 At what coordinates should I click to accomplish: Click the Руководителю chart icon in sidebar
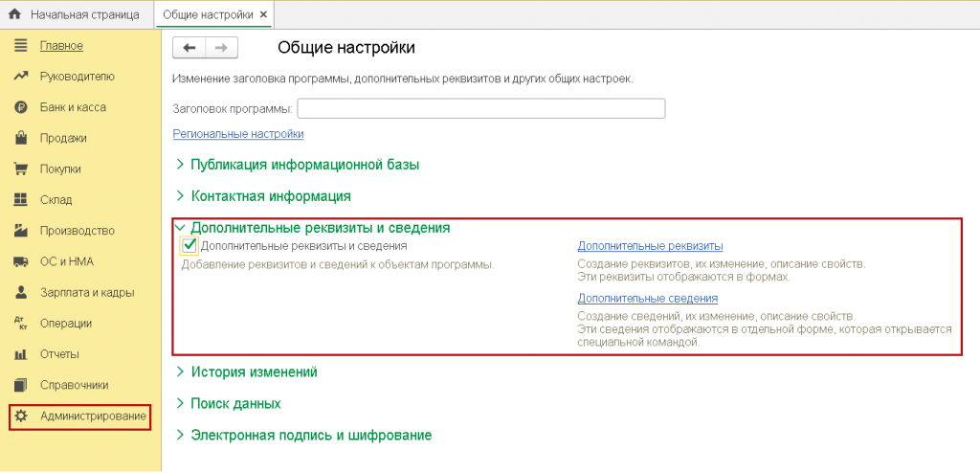20,77
